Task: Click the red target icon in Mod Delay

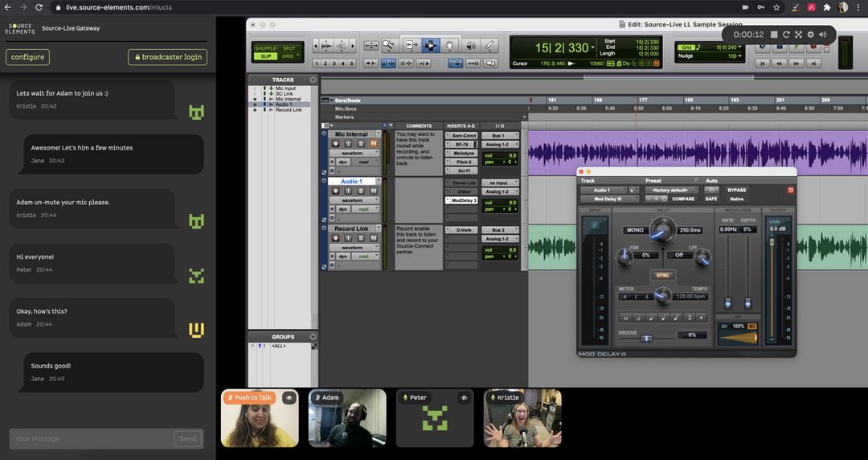Action: (790, 190)
